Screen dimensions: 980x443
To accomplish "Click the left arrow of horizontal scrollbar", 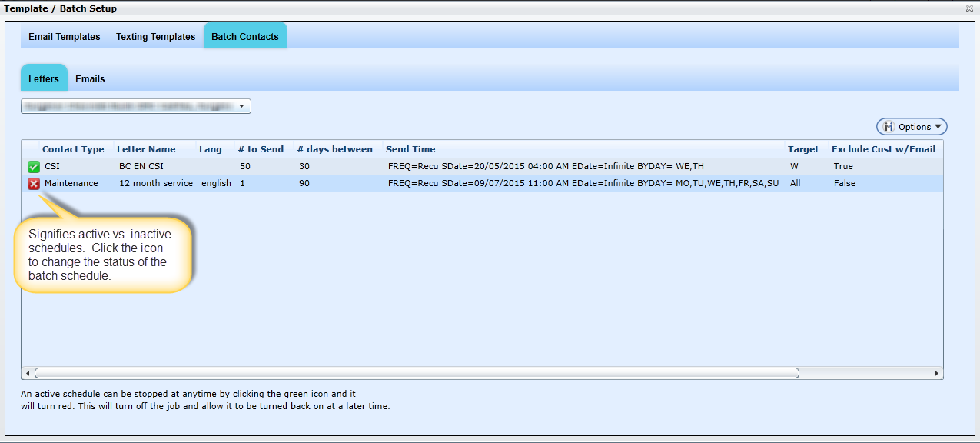I will 28,374.
